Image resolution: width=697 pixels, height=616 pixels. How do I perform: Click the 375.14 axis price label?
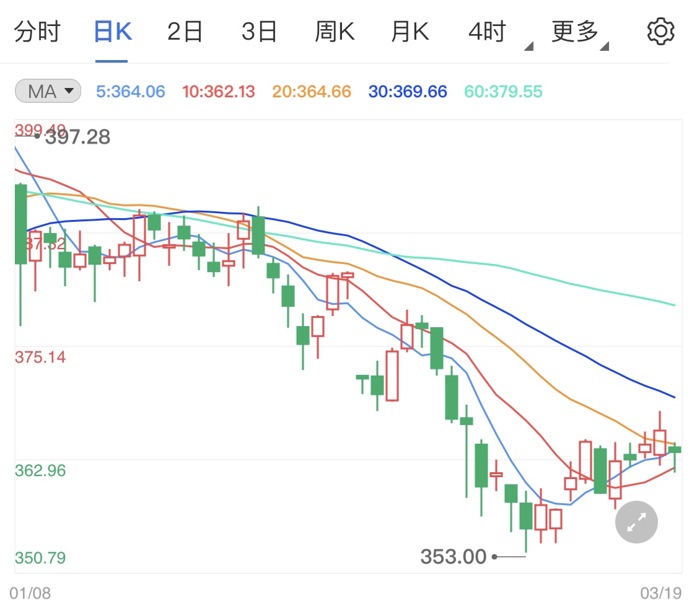coord(40,357)
